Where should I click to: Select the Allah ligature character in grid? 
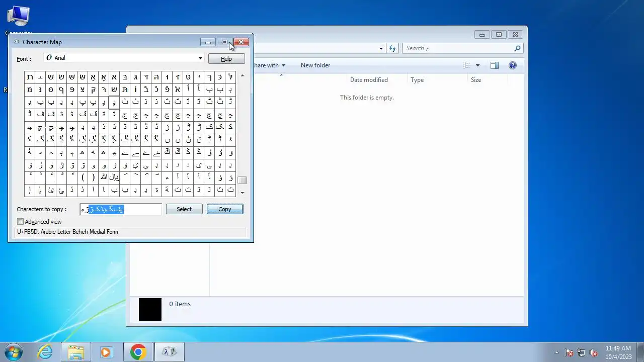click(104, 177)
